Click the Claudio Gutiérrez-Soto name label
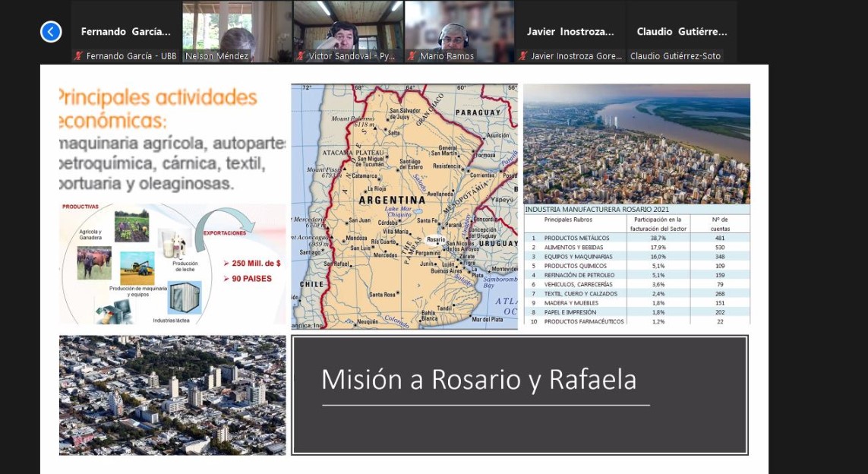The width and height of the screenshot is (868, 474). 675,56
